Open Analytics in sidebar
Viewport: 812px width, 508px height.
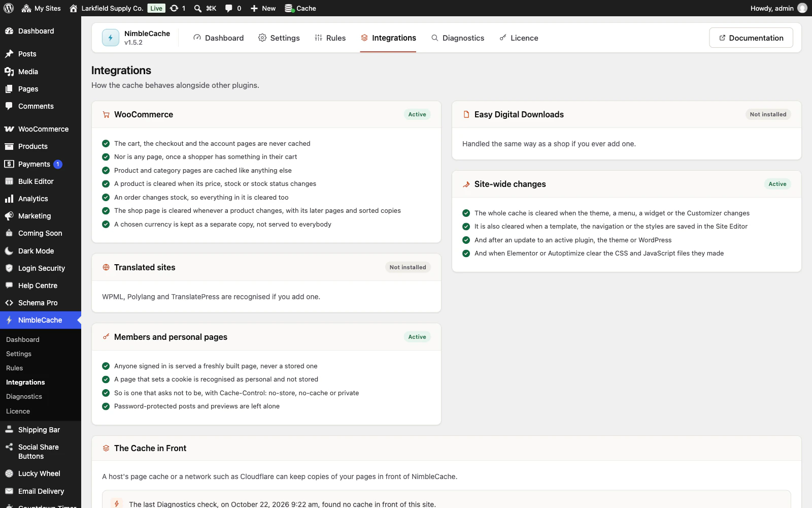click(41, 199)
